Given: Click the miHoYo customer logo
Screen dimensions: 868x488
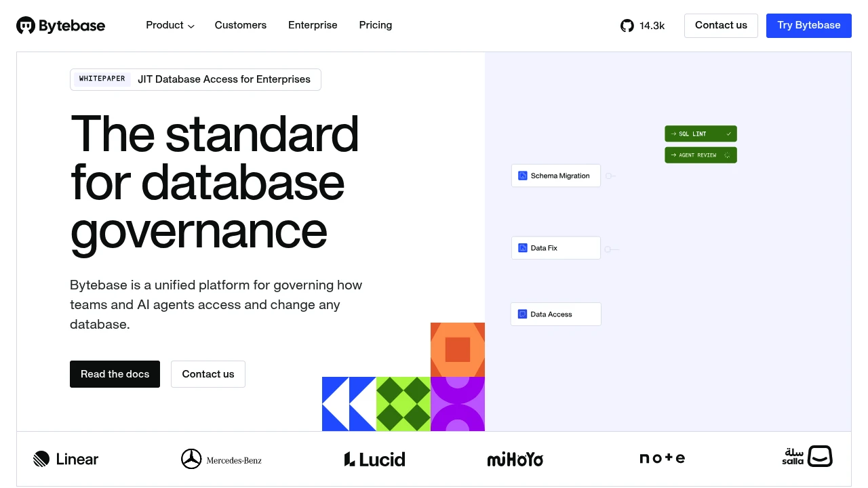Looking at the screenshot, I should tap(515, 460).
